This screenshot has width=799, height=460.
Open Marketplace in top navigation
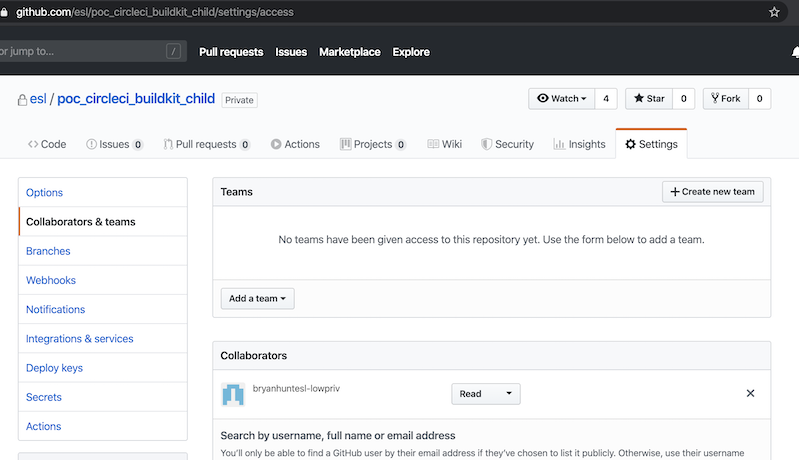[x=350, y=52]
